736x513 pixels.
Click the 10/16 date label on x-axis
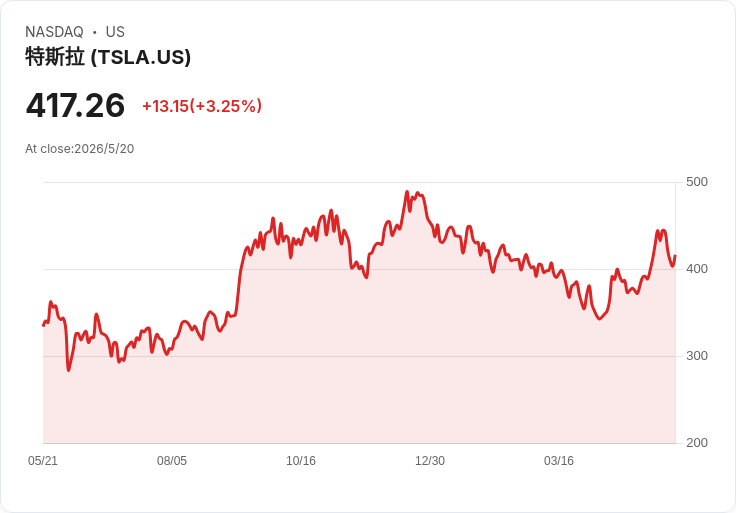point(301,460)
